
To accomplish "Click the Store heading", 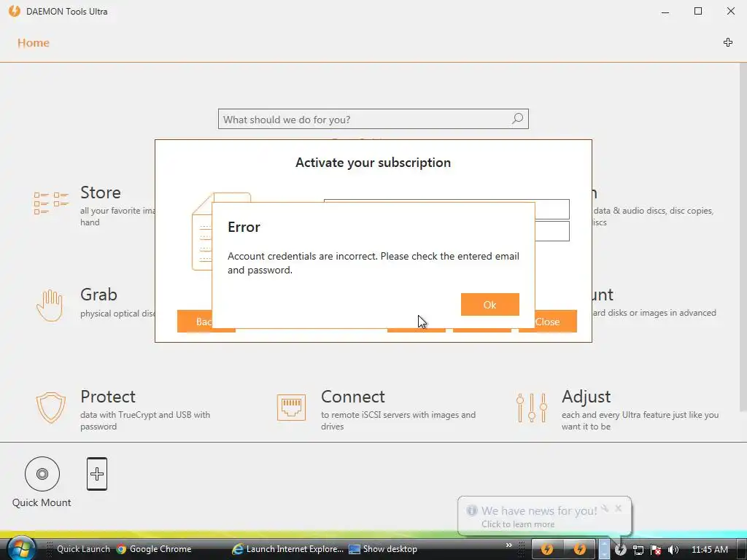I will click(101, 192).
